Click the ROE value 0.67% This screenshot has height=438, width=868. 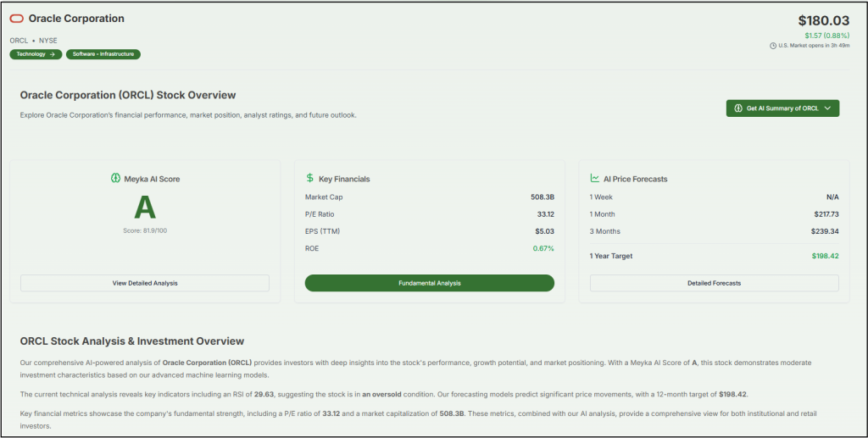coord(543,248)
